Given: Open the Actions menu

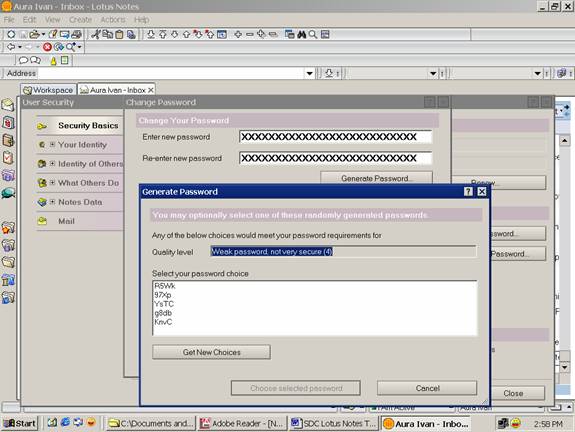Looking at the screenshot, I should (113, 19).
